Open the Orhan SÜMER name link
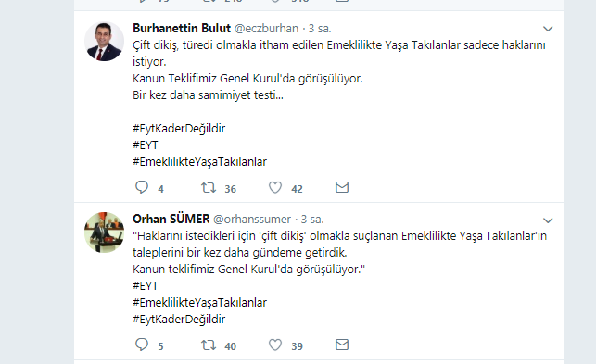596x364 pixels. pyautogui.click(x=171, y=220)
